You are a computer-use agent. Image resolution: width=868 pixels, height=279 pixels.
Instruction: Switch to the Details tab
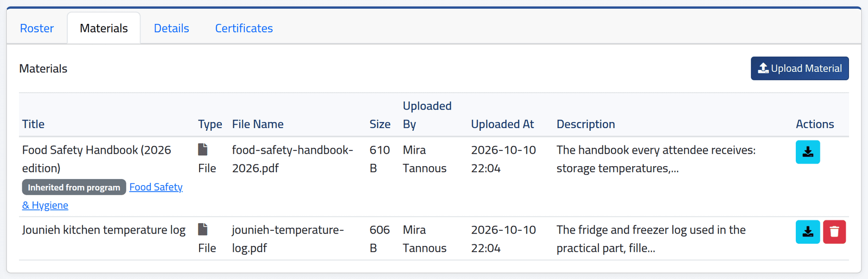click(x=171, y=28)
